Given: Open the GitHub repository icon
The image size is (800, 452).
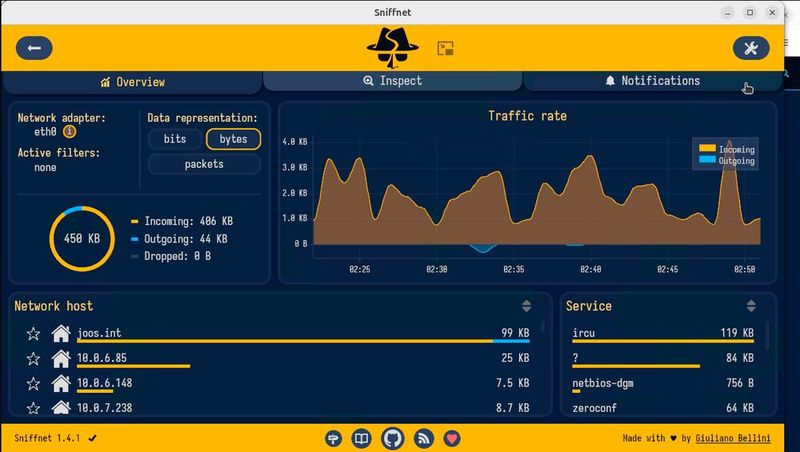Looking at the screenshot, I should point(393,438).
